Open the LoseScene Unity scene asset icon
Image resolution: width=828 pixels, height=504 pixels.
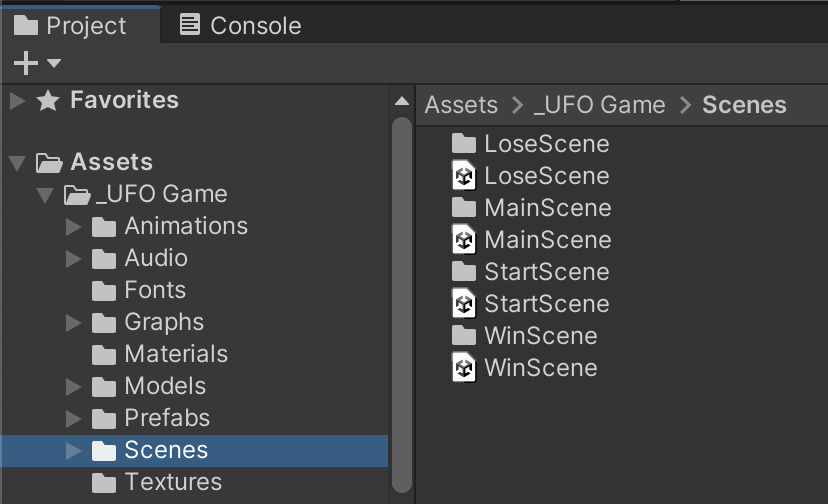coord(463,176)
